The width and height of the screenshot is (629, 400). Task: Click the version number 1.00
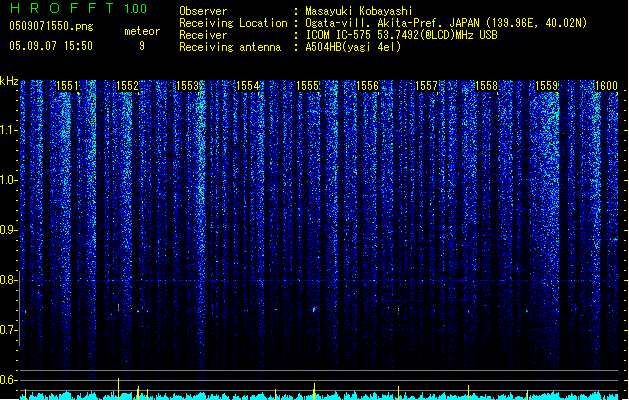(136, 8)
